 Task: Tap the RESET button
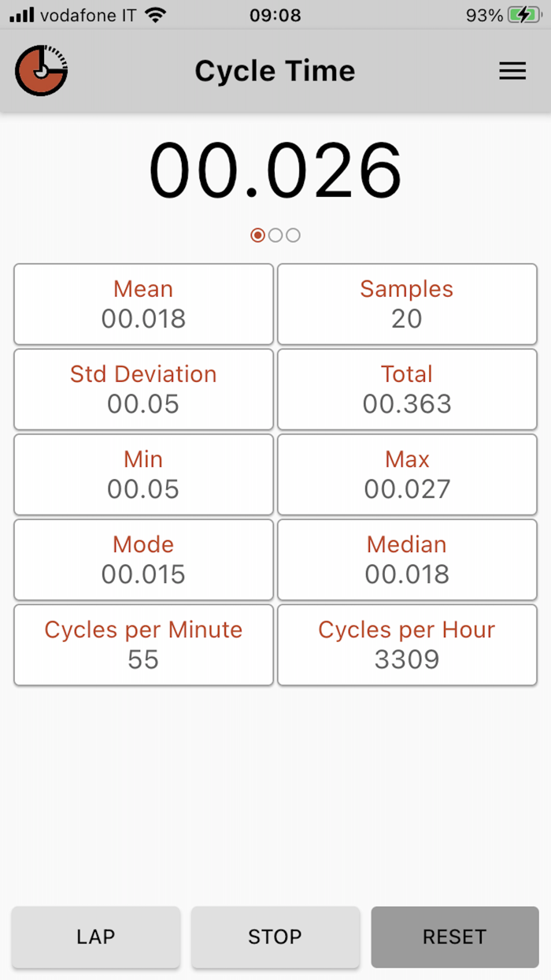click(454, 937)
